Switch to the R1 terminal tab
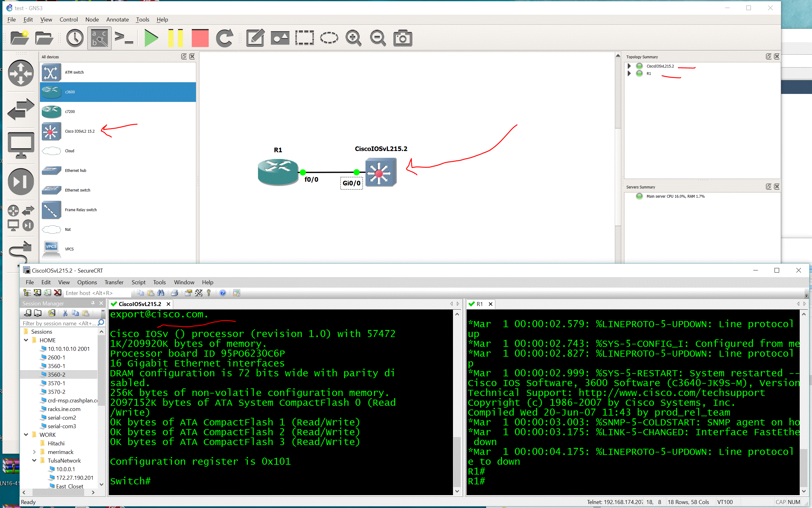812x508 pixels. [x=480, y=304]
